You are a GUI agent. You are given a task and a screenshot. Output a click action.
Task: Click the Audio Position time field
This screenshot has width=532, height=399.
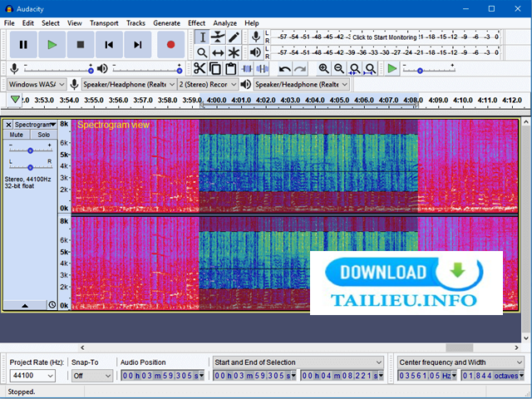162,376
